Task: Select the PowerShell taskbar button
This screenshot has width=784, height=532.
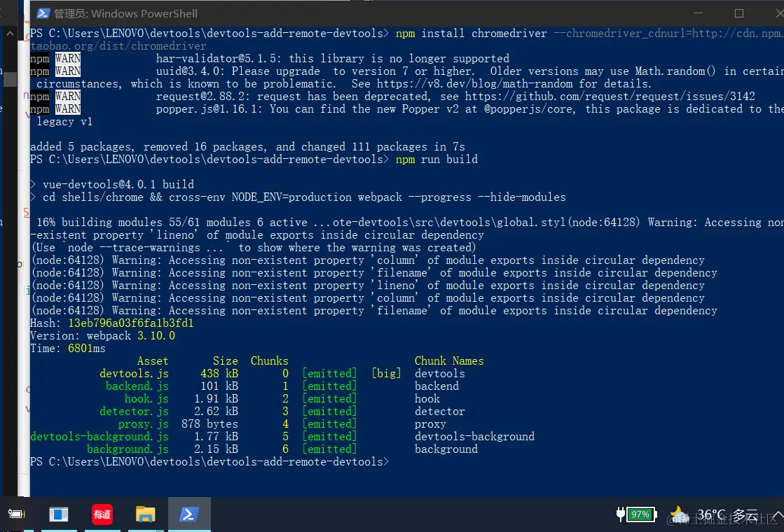Action: [189, 514]
